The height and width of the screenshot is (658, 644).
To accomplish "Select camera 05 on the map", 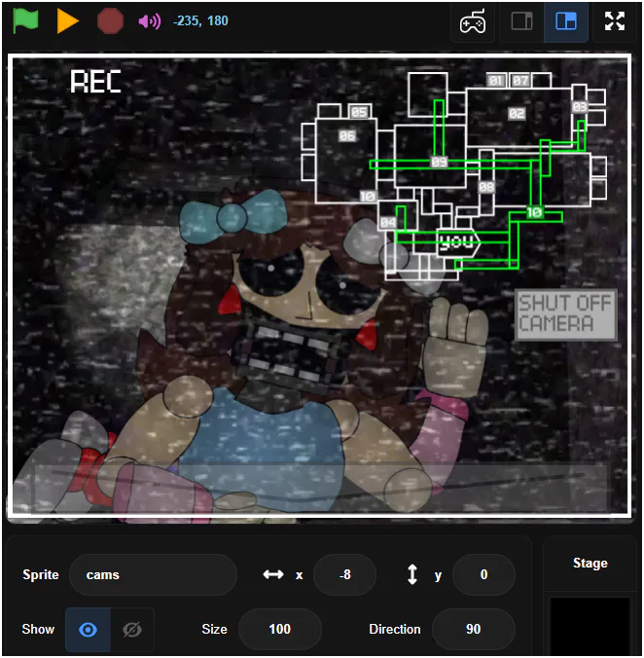I will [x=359, y=112].
